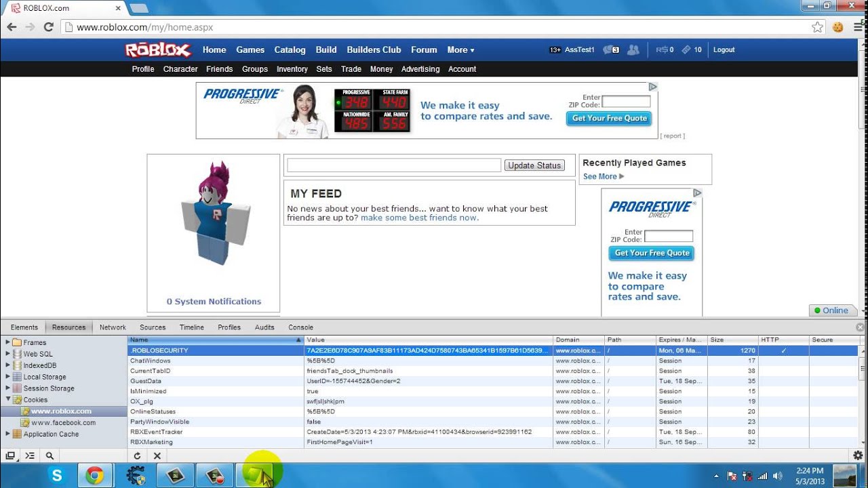
Task: Open the Catalog page in navigation
Action: pyautogui.click(x=290, y=49)
